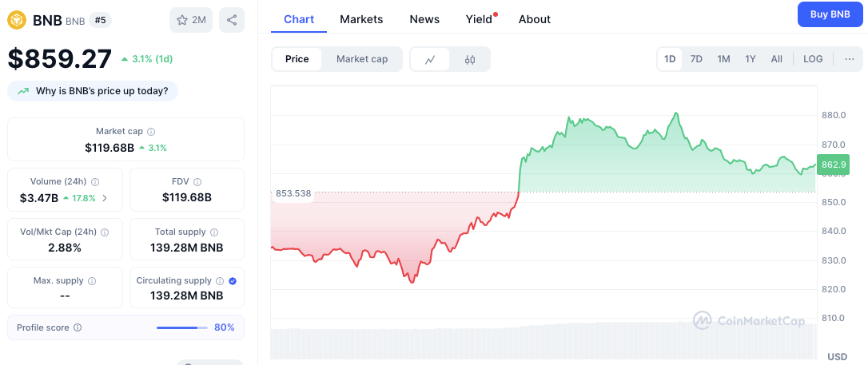Click the $119.68B market cap value
This screenshot has width=868, height=365.
pos(109,148)
